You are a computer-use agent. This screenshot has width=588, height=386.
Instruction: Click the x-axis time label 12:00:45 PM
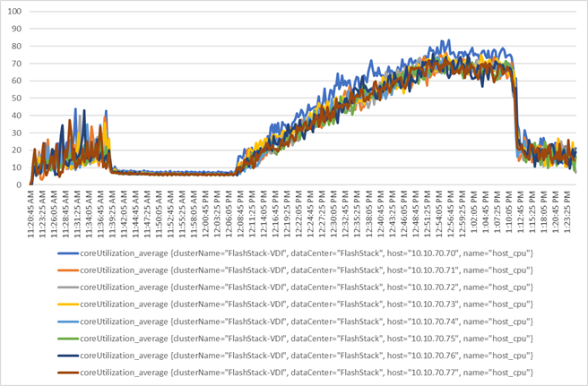point(206,214)
